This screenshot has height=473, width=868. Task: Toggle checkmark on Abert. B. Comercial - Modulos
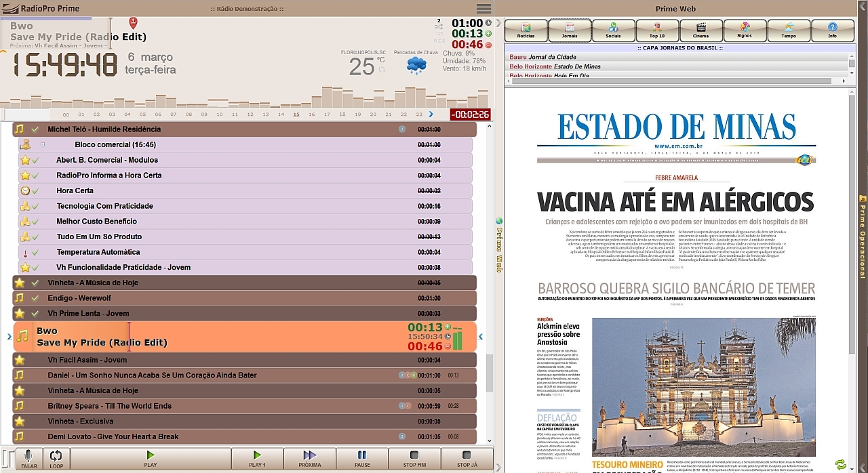(x=35, y=160)
